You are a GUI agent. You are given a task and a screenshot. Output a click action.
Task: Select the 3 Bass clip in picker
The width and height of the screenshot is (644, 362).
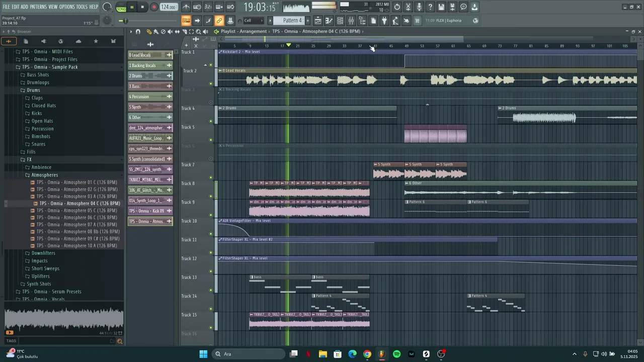pyautogui.click(x=150, y=86)
